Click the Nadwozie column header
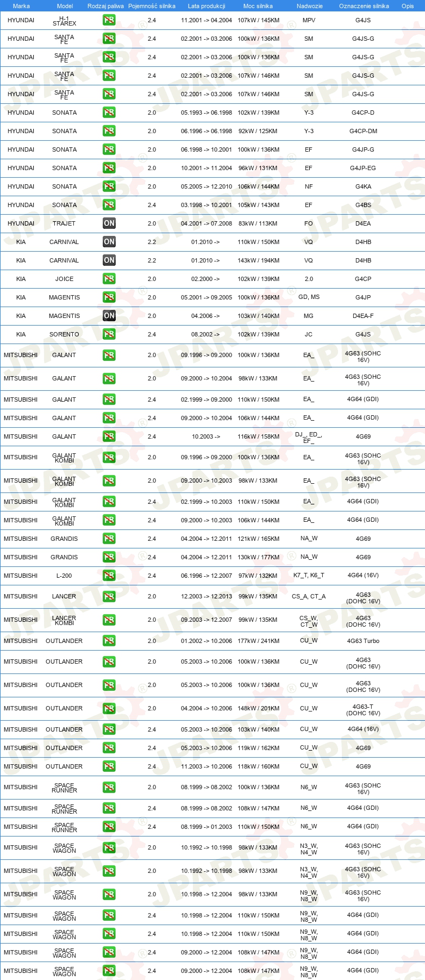This screenshot has width=425, height=980. click(x=310, y=6)
